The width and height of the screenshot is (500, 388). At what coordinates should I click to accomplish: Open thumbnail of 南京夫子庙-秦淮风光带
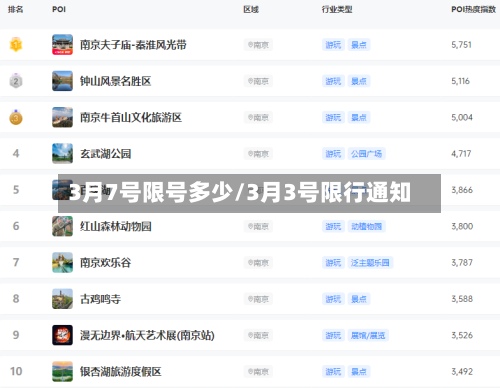(62, 45)
